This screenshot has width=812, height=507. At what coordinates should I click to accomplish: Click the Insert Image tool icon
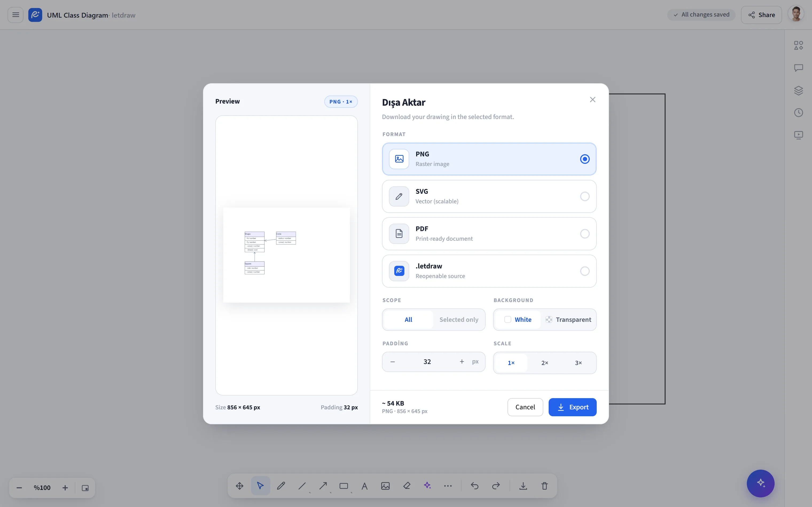click(385, 486)
